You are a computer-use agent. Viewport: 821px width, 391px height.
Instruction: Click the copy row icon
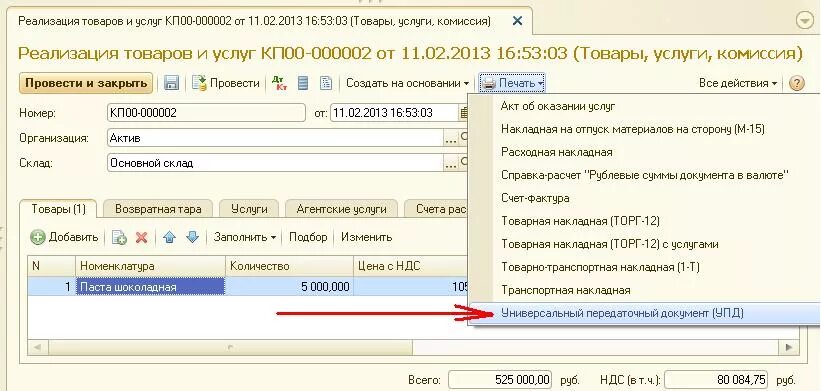[x=119, y=238]
